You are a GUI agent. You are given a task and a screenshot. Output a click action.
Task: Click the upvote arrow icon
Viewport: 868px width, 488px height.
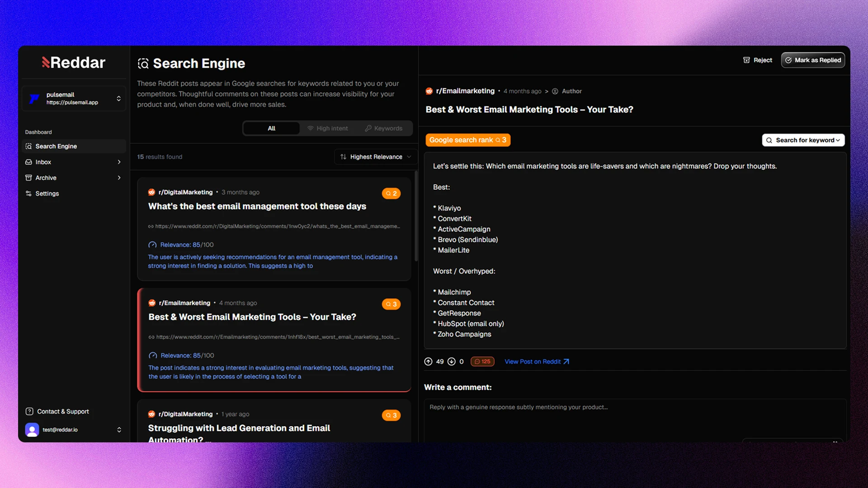pos(428,361)
